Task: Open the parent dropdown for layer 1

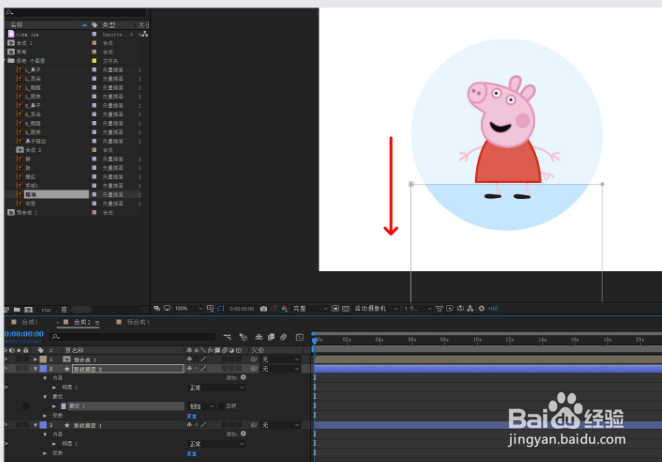Action: coord(280,359)
